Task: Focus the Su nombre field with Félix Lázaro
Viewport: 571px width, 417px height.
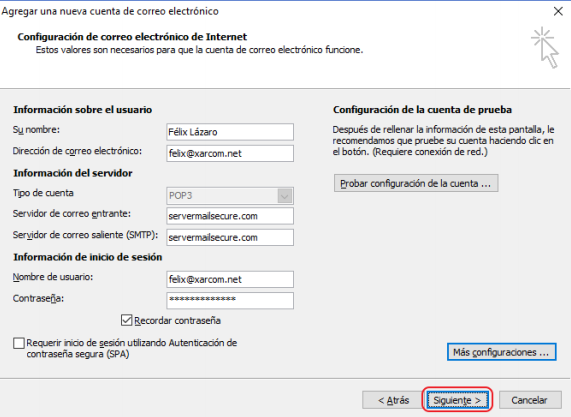Action: 230,132
